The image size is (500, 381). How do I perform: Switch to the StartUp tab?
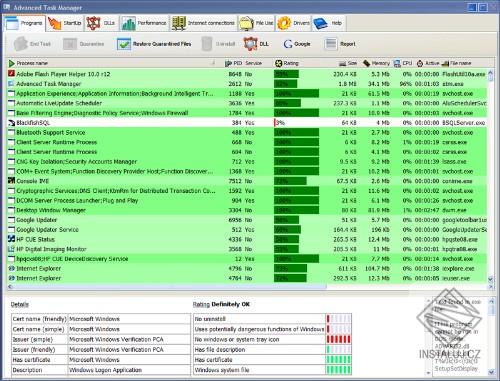pos(65,23)
